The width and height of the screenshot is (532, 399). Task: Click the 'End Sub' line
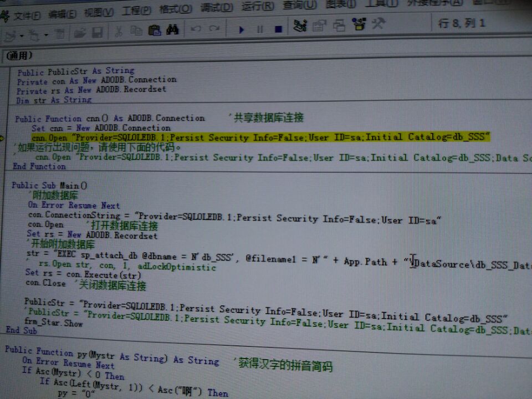click(21, 330)
